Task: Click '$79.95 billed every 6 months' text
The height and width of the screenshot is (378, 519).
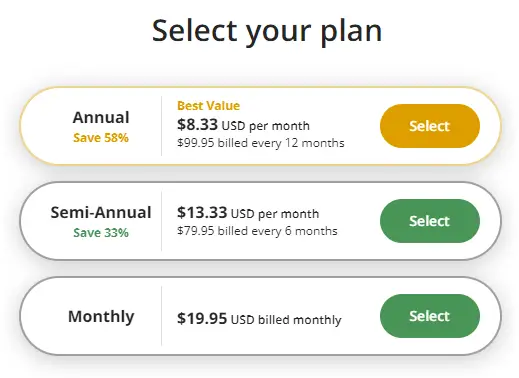Action: point(257,231)
